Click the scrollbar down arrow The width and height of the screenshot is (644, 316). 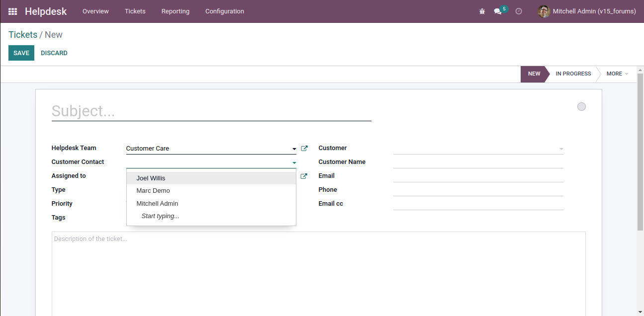point(640,312)
